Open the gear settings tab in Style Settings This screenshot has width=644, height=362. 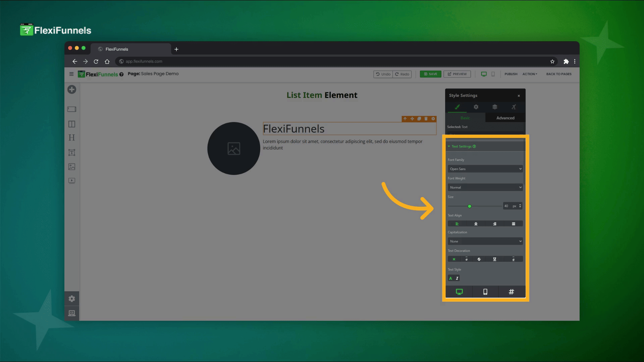[x=476, y=107]
